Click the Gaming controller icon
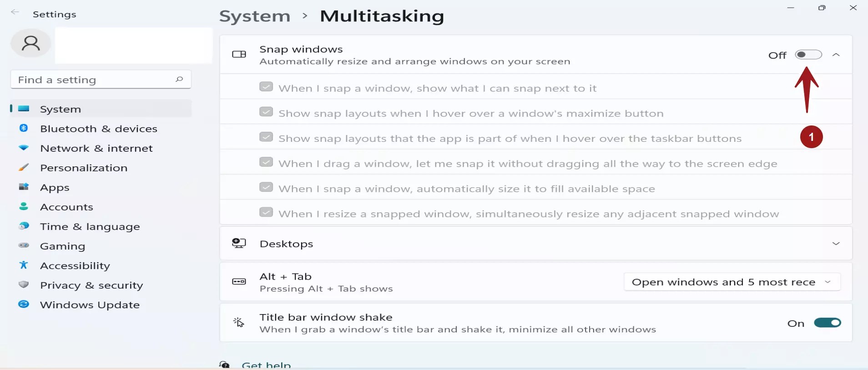The width and height of the screenshot is (868, 370). point(24,245)
